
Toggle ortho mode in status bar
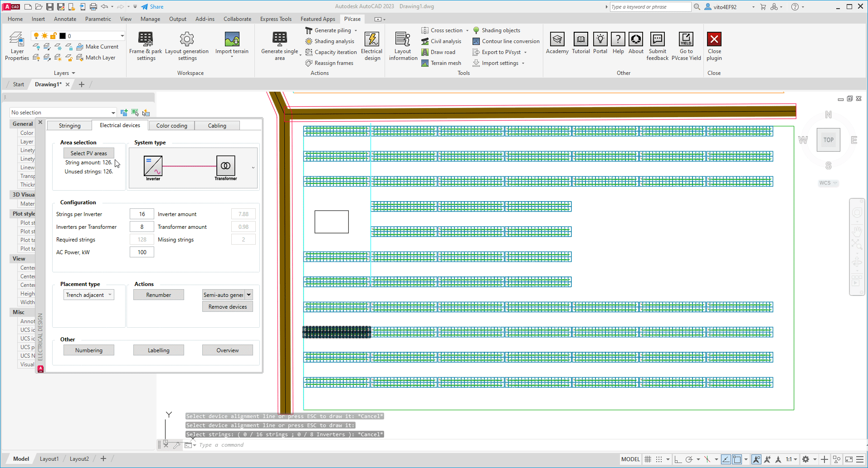678,459
